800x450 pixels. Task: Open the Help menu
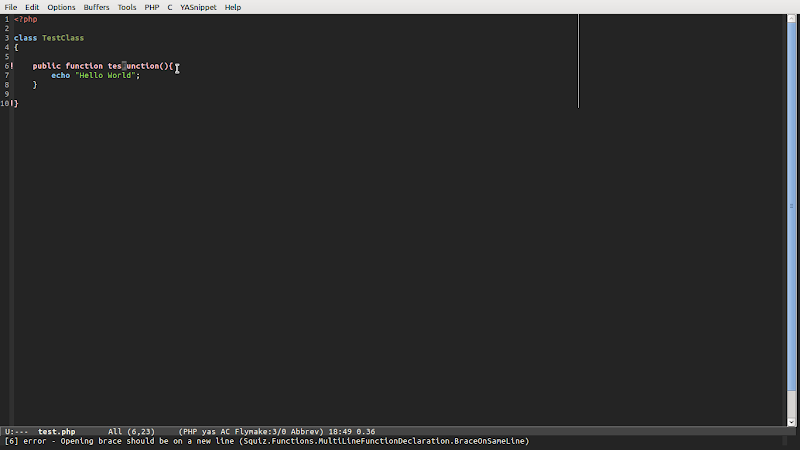233,7
